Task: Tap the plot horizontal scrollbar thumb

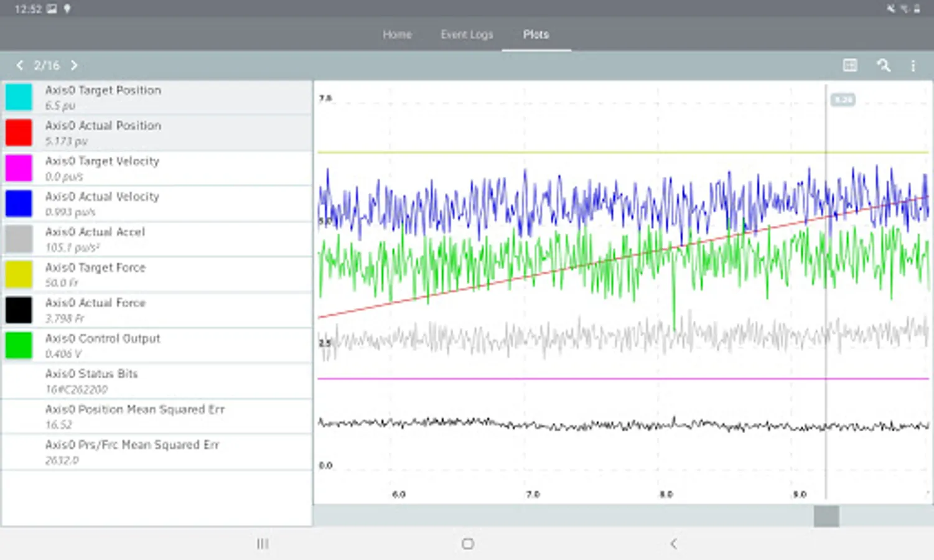Action: click(x=826, y=516)
